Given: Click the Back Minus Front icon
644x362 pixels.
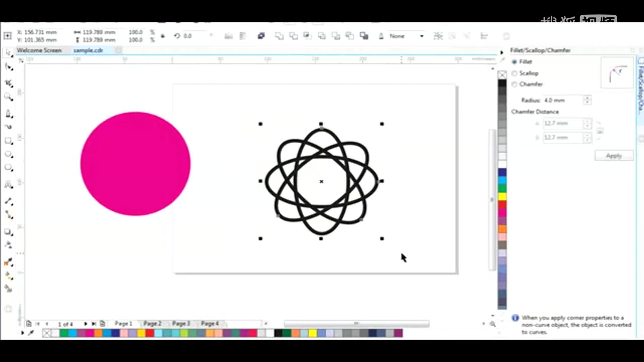Looking at the screenshot, I should coord(350,36).
